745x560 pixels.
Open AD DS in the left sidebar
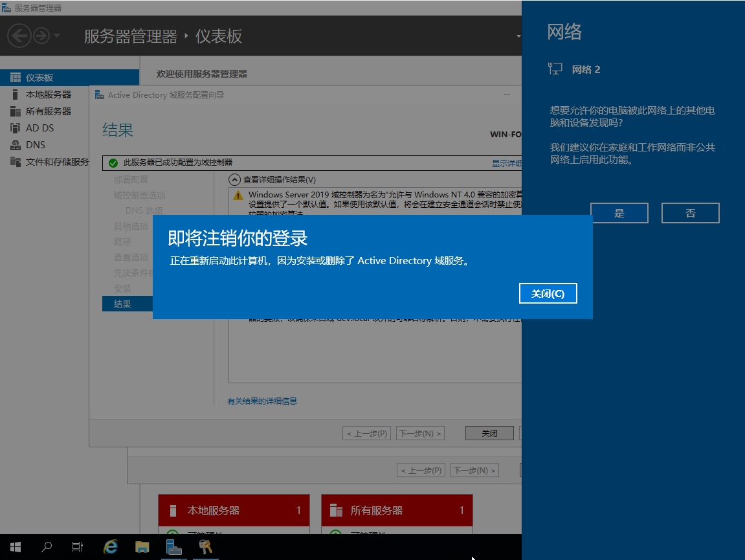point(39,128)
